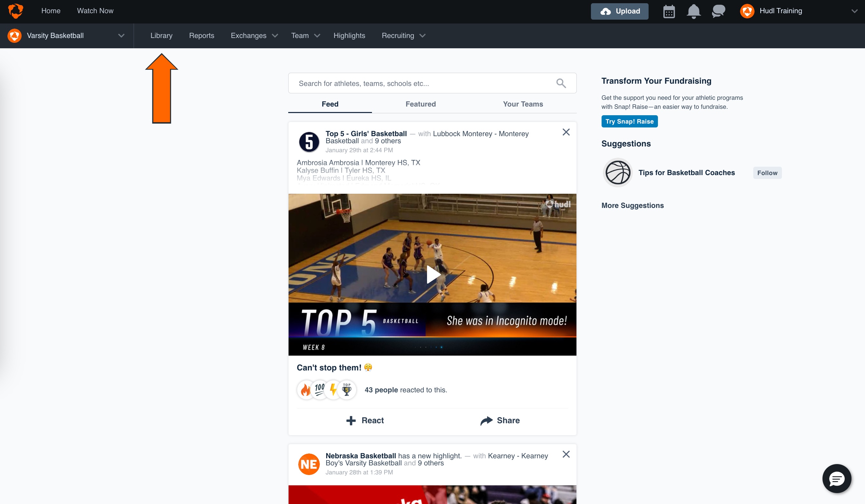Open the notifications bell
The height and width of the screenshot is (504, 865).
694,11
